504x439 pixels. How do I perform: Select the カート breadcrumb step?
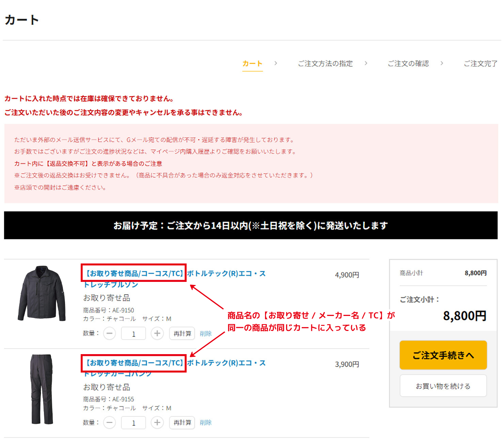click(x=252, y=63)
